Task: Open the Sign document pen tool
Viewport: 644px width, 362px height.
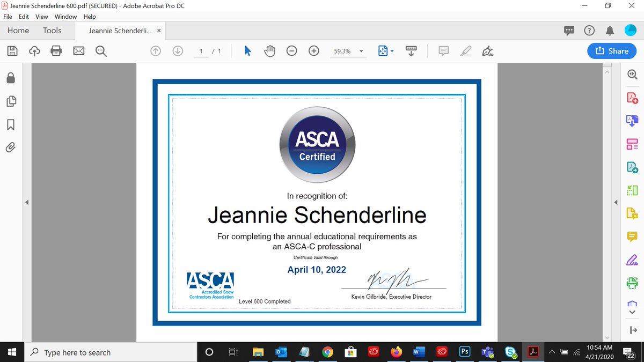Action: pyautogui.click(x=488, y=51)
